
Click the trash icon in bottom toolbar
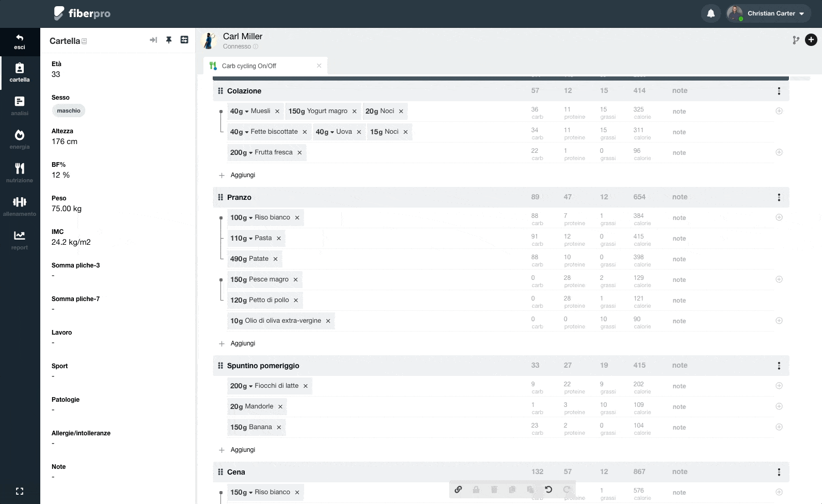pos(494,489)
